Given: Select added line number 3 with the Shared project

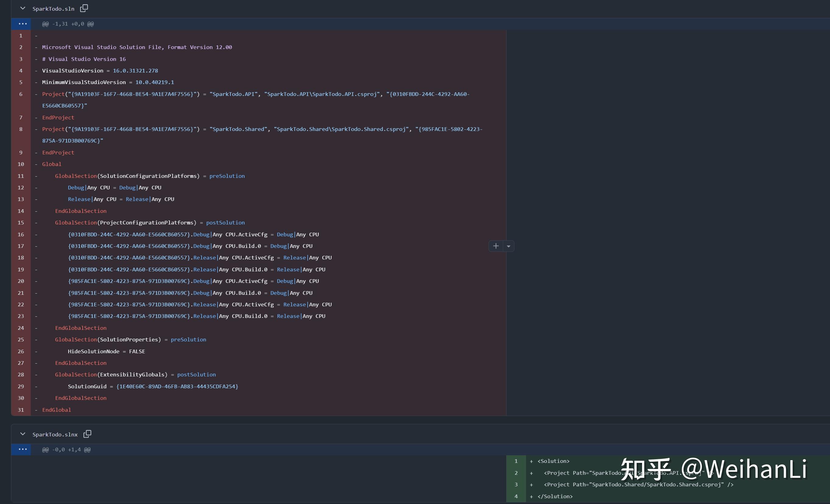Looking at the screenshot, I should pyautogui.click(x=516, y=485).
